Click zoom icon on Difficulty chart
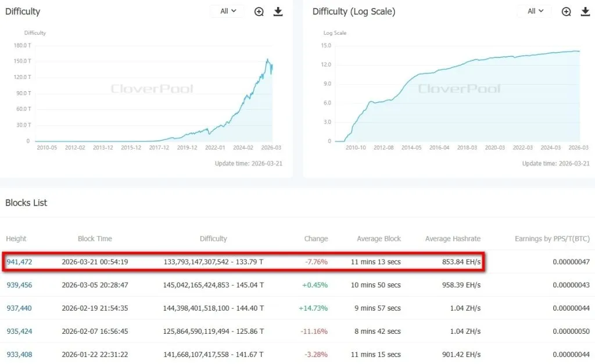The width and height of the screenshot is (595, 364). (259, 12)
